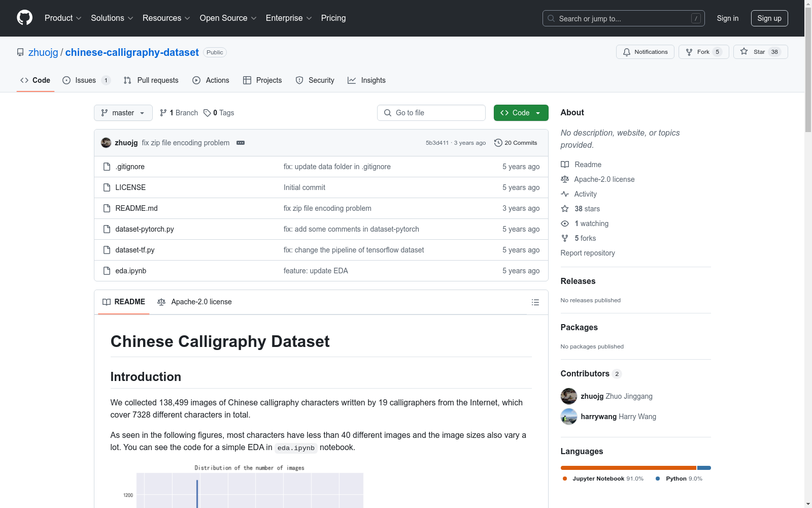
Task: Open the Packages heading link
Action: (579, 327)
